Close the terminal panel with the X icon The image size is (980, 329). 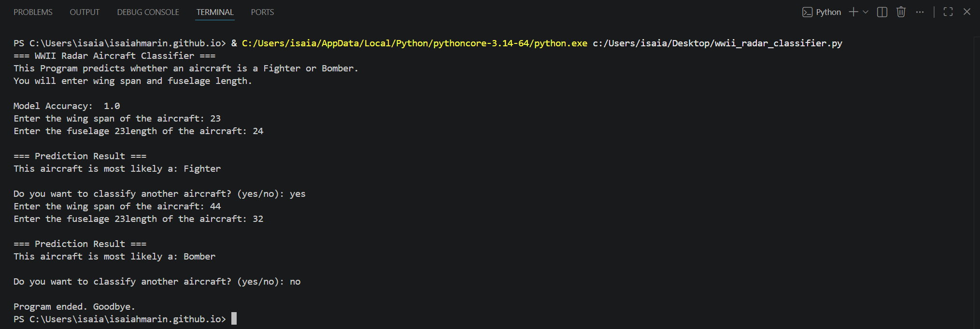(966, 12)
